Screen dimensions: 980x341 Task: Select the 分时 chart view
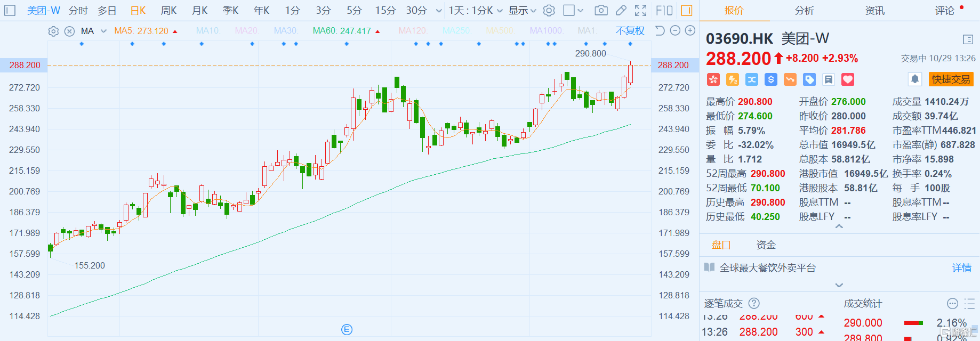tap(78, 10)
